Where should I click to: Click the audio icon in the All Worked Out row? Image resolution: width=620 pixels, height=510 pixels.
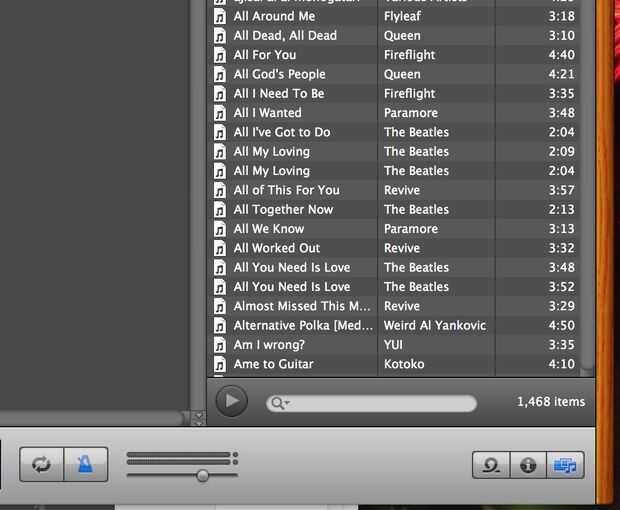point(220,249)
